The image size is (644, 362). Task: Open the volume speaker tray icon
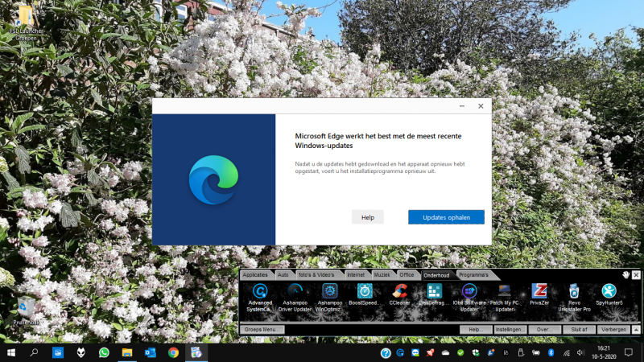coord(580,352)
